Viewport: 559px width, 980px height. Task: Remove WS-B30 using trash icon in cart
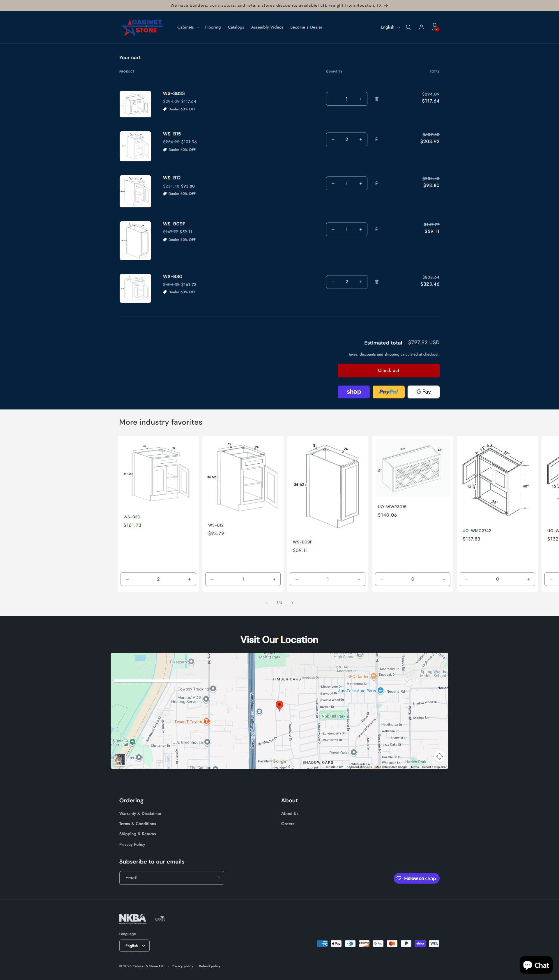tap(377, 282)
